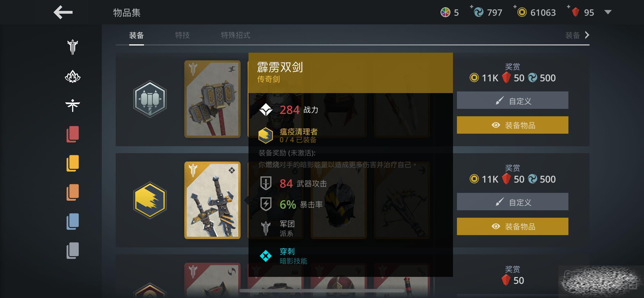Filter by orange rarity cards icon
The width and height of the screenshot is (644, 298).
(x=73, y=192)
